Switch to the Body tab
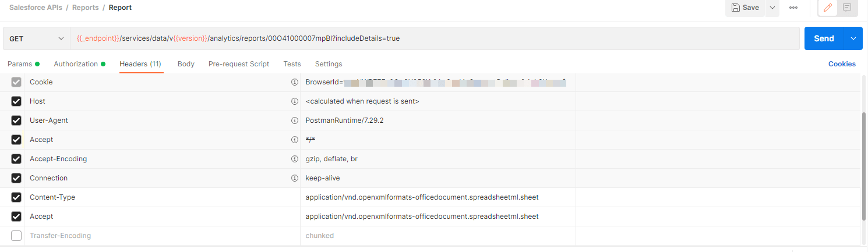868x252 pixels. pyautogui.click(x=186, y=64)
